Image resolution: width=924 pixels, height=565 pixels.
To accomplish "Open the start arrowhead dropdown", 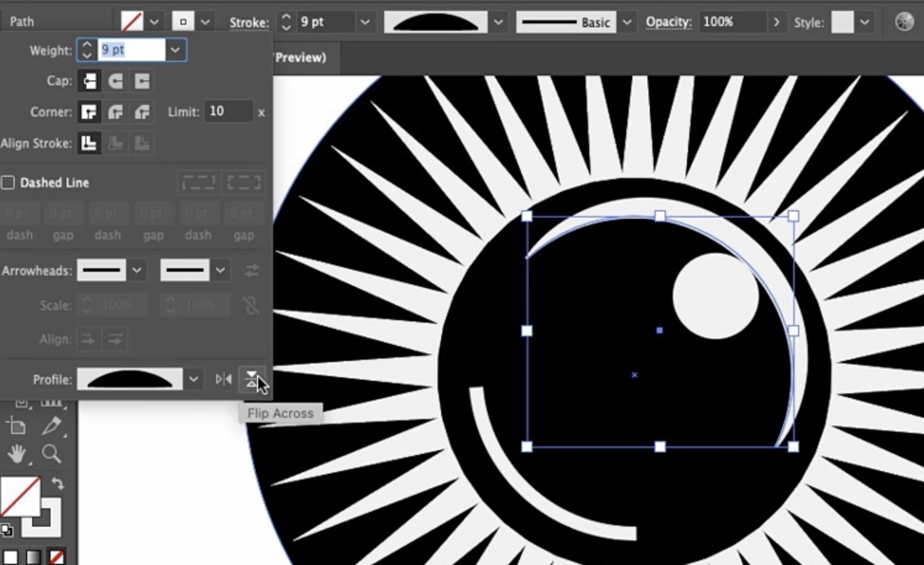I will point(136,270).
